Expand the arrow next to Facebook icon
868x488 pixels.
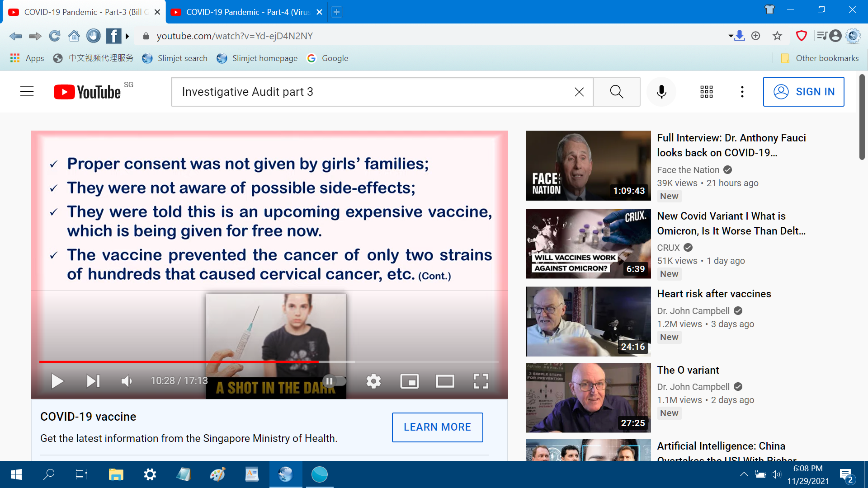pos(127,36)
